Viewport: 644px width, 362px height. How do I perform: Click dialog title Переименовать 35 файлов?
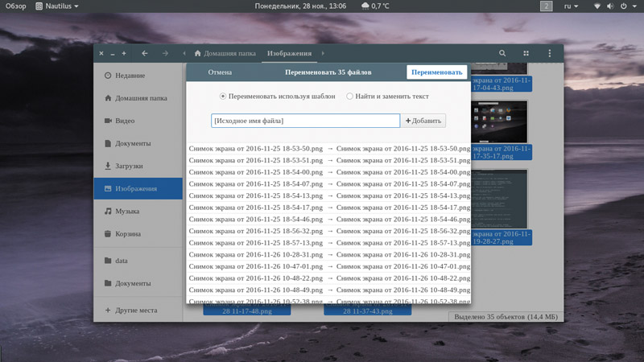pyautogui.click(x=328, y=72)
